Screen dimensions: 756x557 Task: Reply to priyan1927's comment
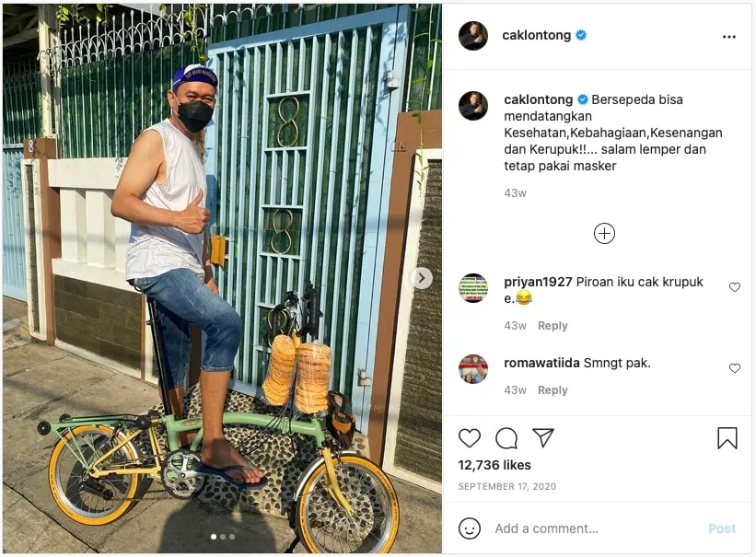click(x=552, y=326)
